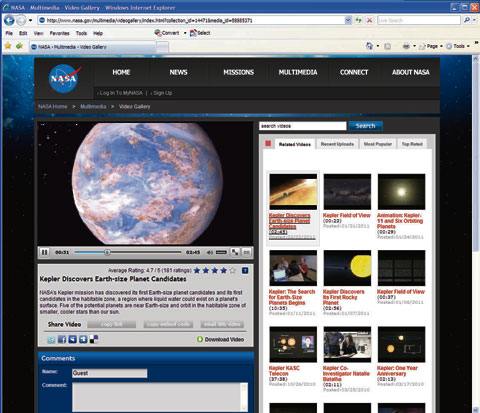
Task: Click the comment Name field showing Guest
Action: point(109,373)
